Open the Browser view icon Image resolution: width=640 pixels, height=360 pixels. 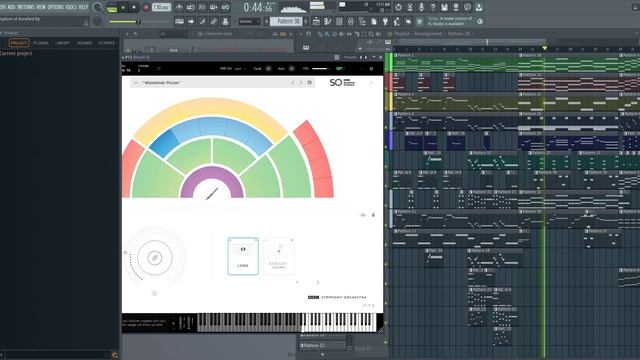(x=362, y=22)
